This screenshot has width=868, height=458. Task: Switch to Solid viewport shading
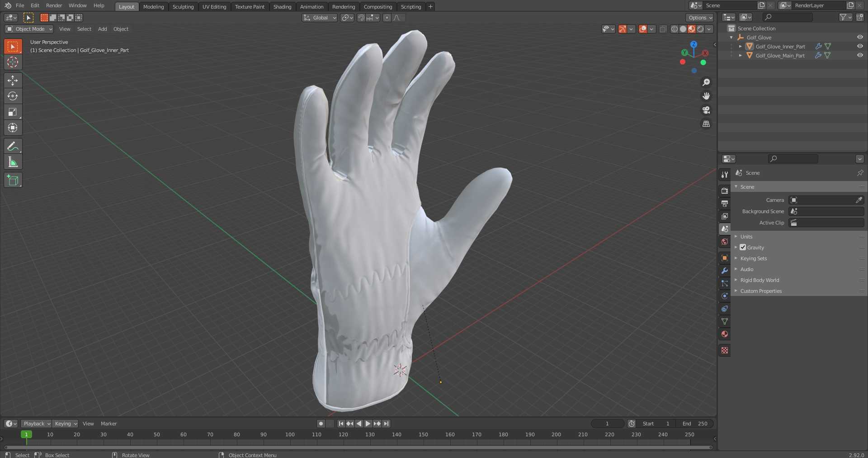coord(683,29)
